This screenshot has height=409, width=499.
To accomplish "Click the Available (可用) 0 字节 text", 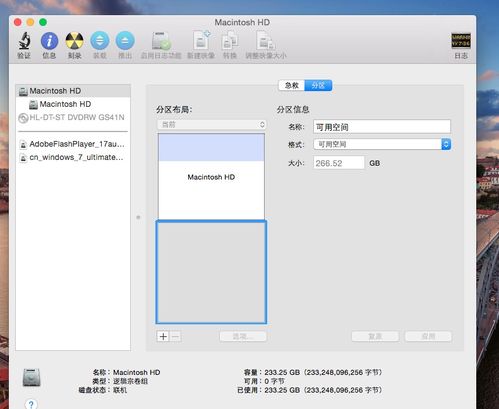I will (274, 381).
